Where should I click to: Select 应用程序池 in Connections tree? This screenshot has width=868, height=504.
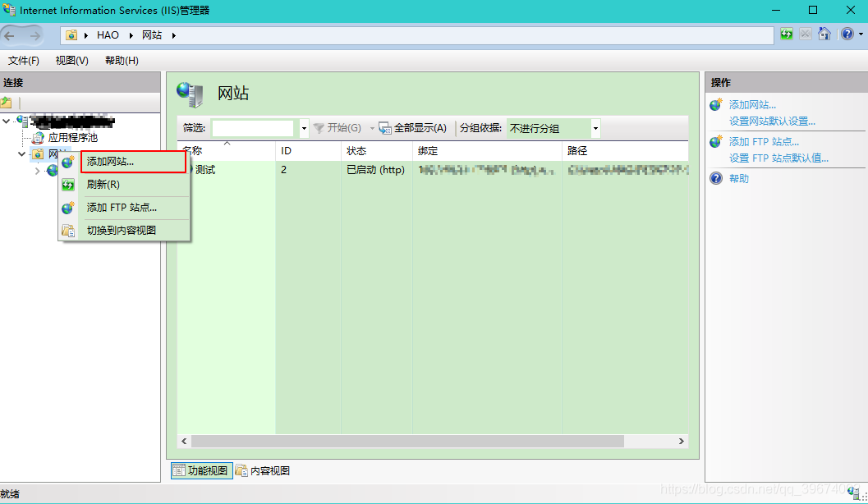coord(72,137)
